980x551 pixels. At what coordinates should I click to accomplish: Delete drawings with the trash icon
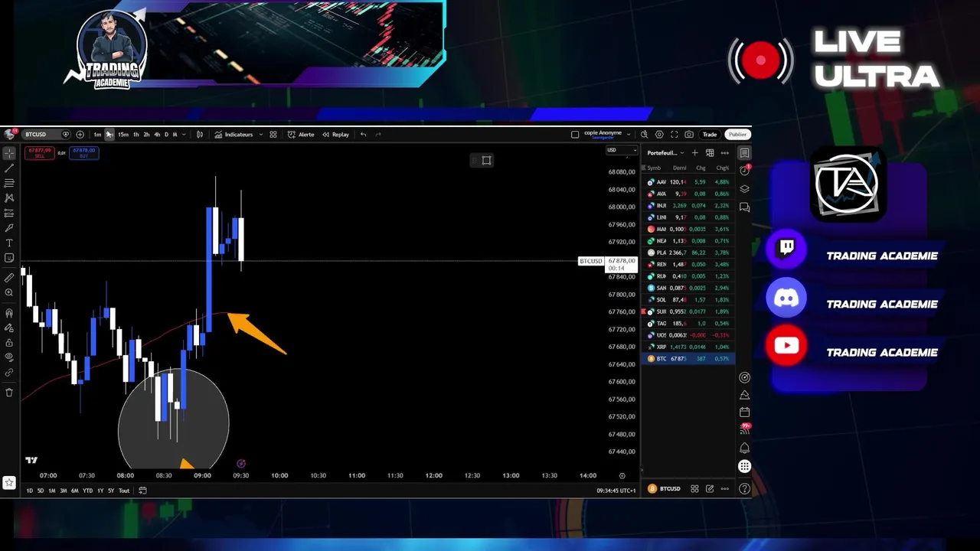pos(9,393)
